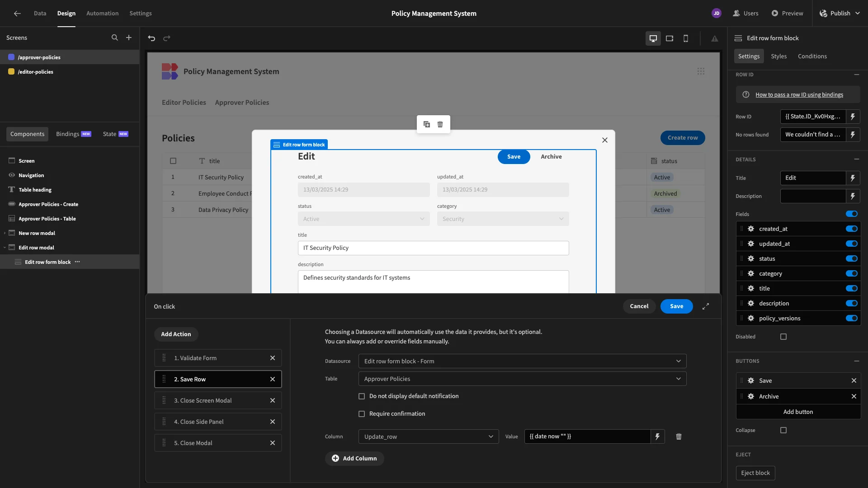Switch to the Styles tab
868x488 pixels.
coord(778,56)
